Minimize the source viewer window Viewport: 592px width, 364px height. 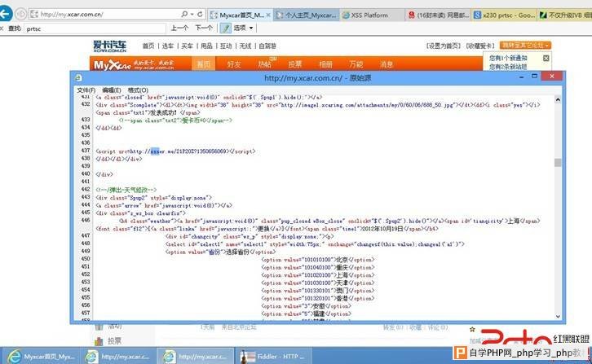[521, 77]
